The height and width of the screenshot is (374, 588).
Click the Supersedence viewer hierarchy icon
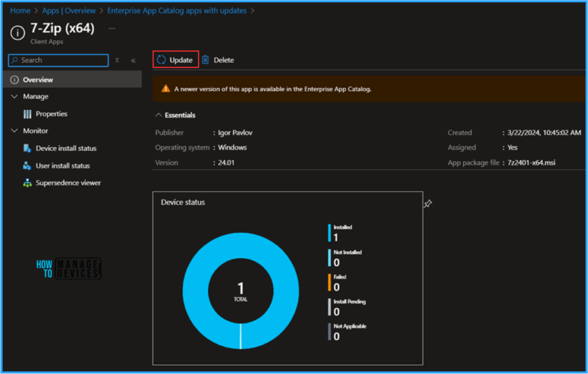(28, 183)
